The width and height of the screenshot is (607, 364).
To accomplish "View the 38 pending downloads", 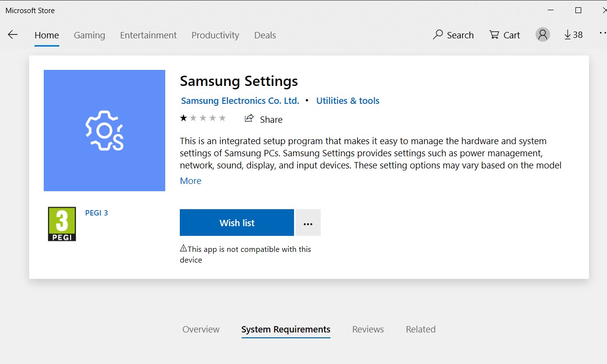I will (573, 35).
